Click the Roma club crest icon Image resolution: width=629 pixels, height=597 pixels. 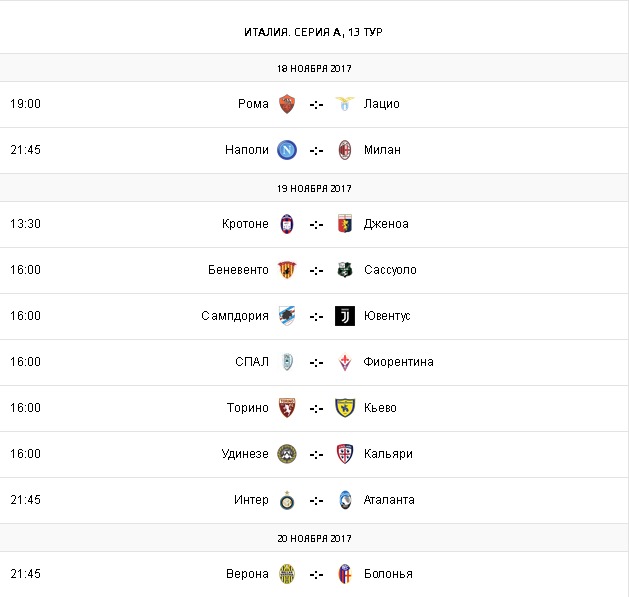287,104
